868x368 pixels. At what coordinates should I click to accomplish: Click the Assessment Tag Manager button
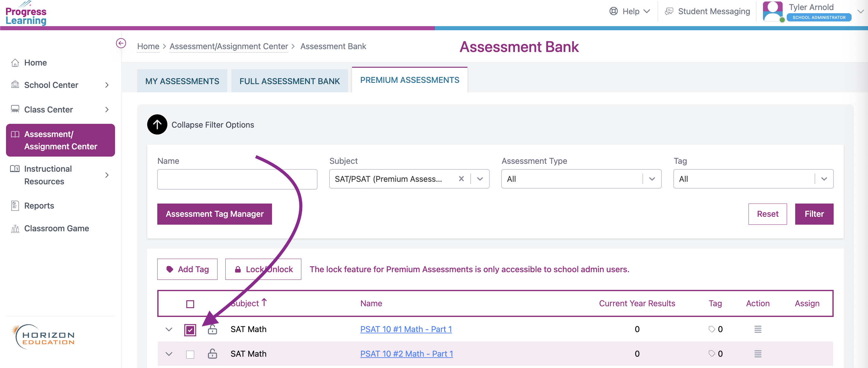click(x=214, y=214)
